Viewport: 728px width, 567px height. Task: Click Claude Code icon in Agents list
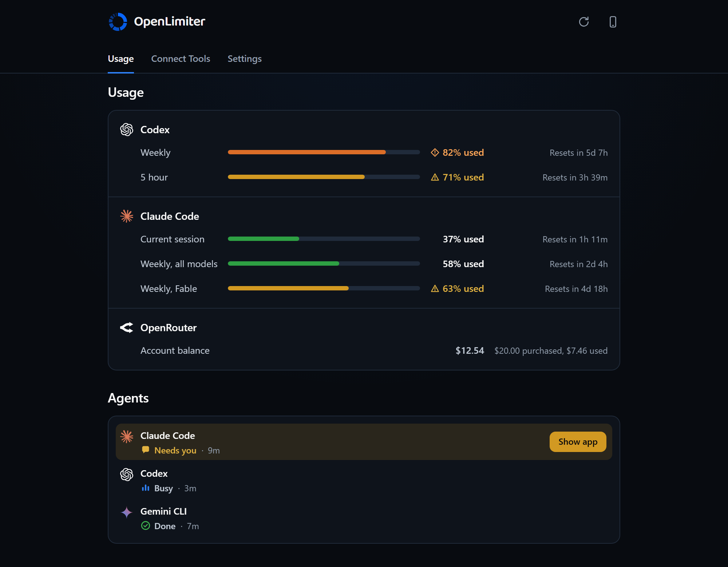pos(127,436)
